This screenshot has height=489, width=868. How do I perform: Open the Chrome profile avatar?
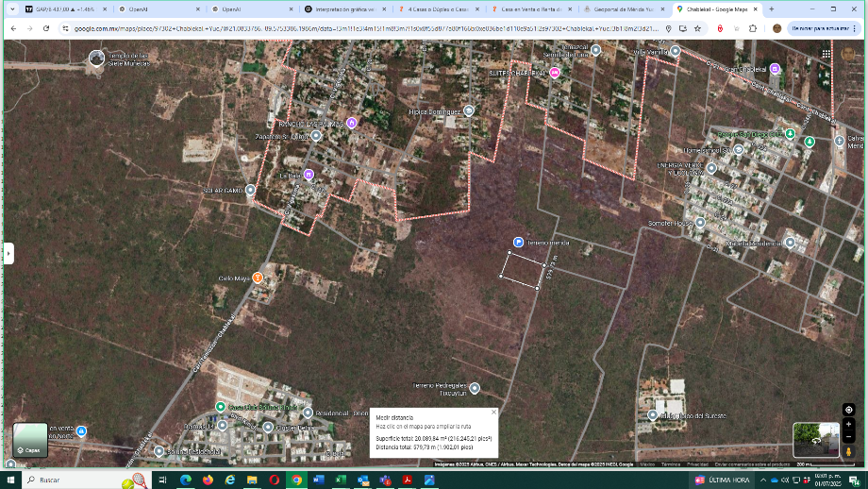point(776,28)
